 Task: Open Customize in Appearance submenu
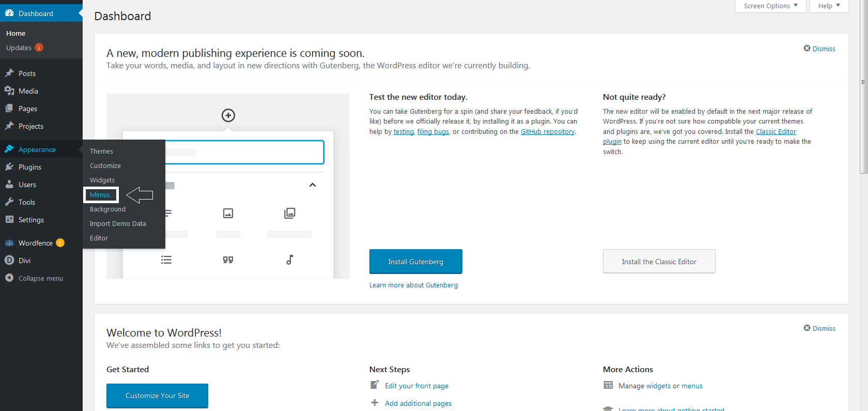105,165
